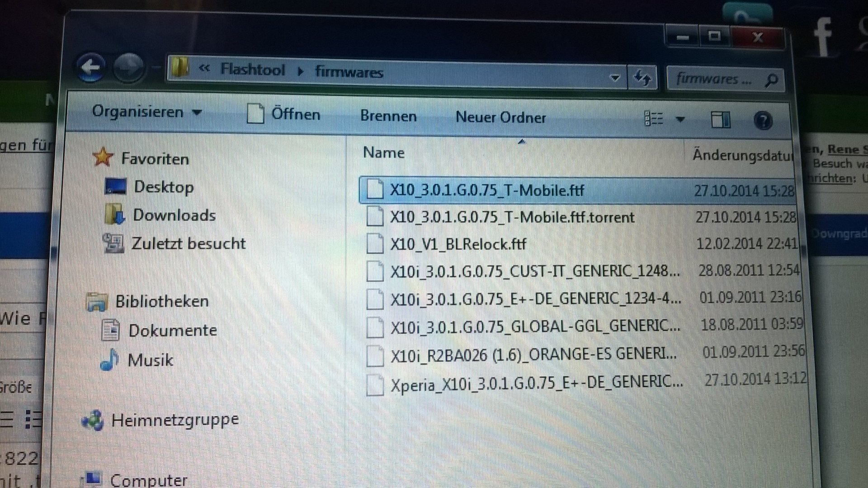868x488 pixels.
Task: Click the search magnifier icon
Action: pos(771,81)
